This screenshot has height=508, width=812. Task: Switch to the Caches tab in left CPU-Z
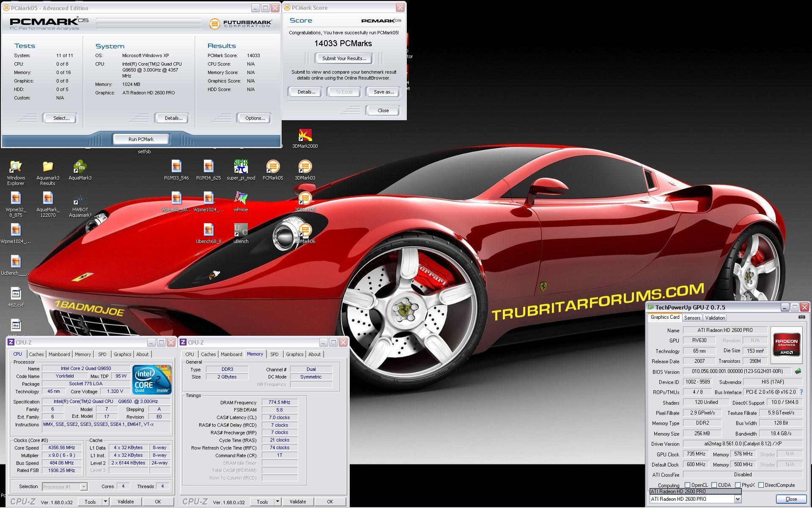[36, 354]
